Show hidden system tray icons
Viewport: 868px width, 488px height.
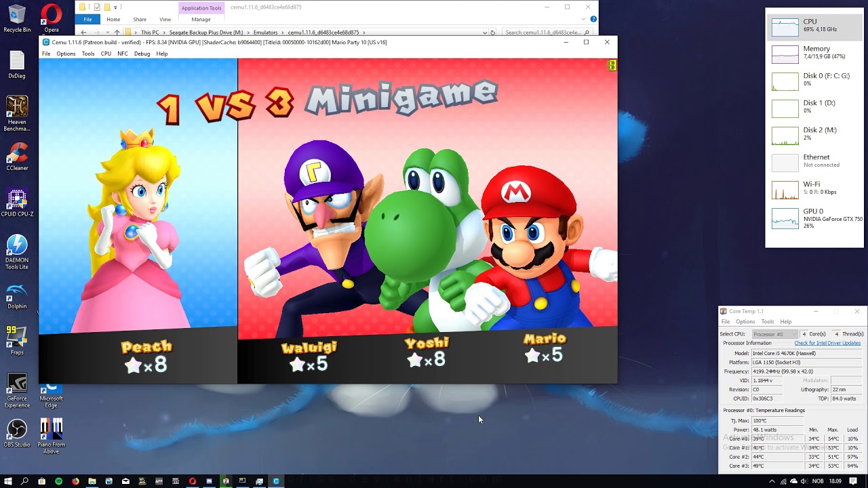tap(772, 481)
